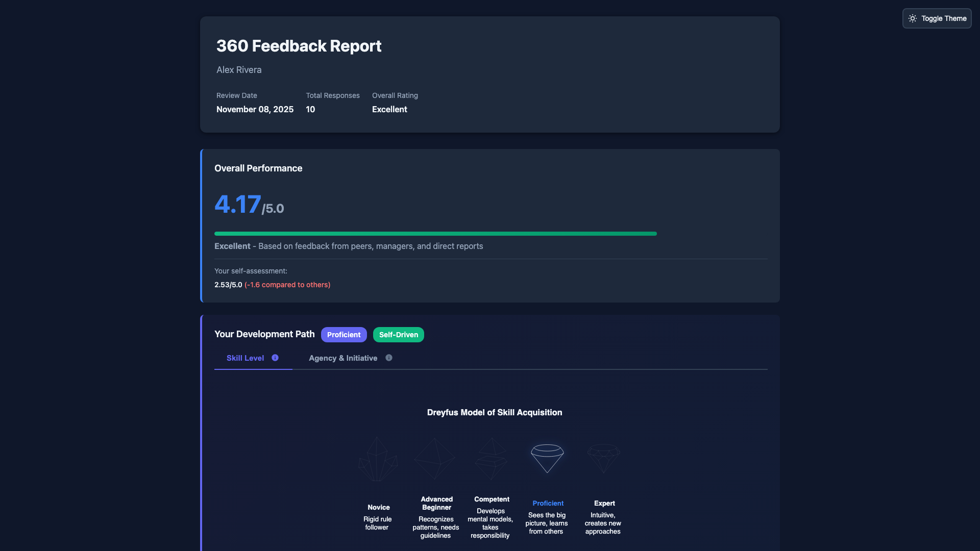Click the Total Responses value 10
The width and height of the screenshot is (980, 551).
pos(310,109)
